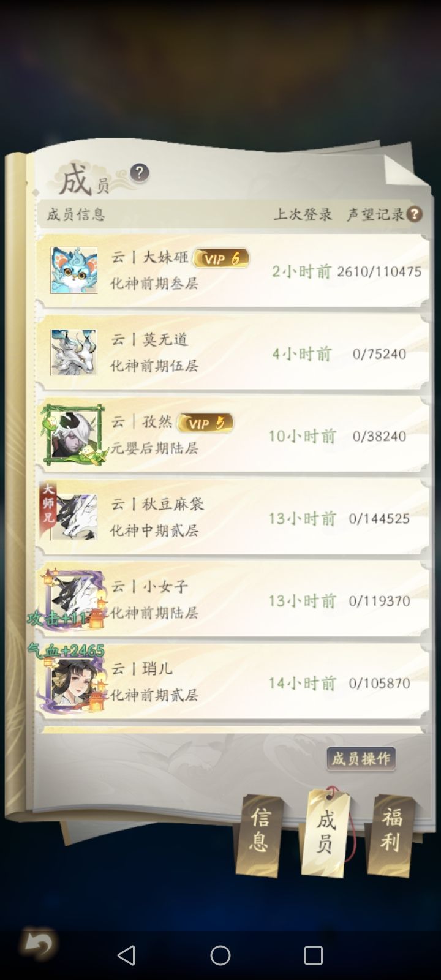
Task: Click the 成员操作 button
Action: 361,759
